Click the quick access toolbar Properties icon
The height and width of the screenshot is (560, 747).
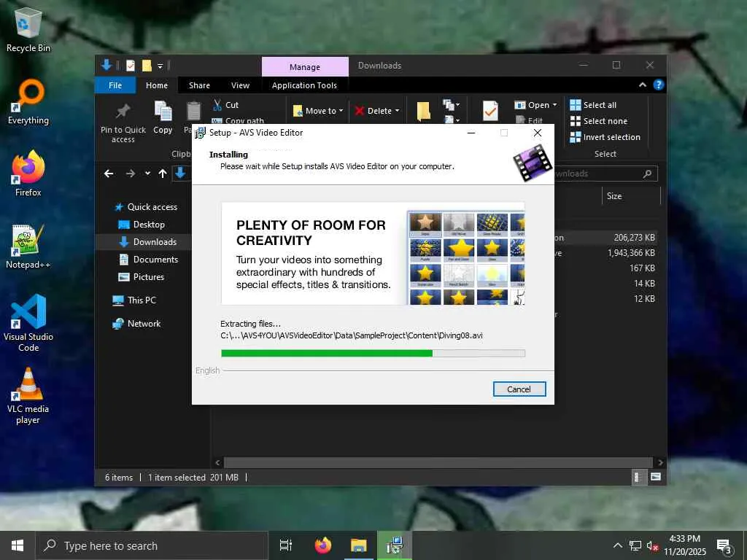[131, 65]
